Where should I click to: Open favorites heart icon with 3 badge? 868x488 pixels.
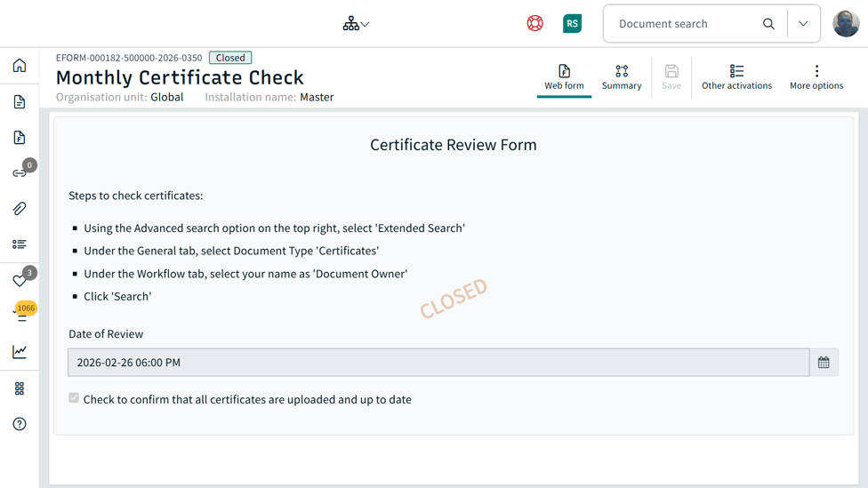[x=20, y=281]
